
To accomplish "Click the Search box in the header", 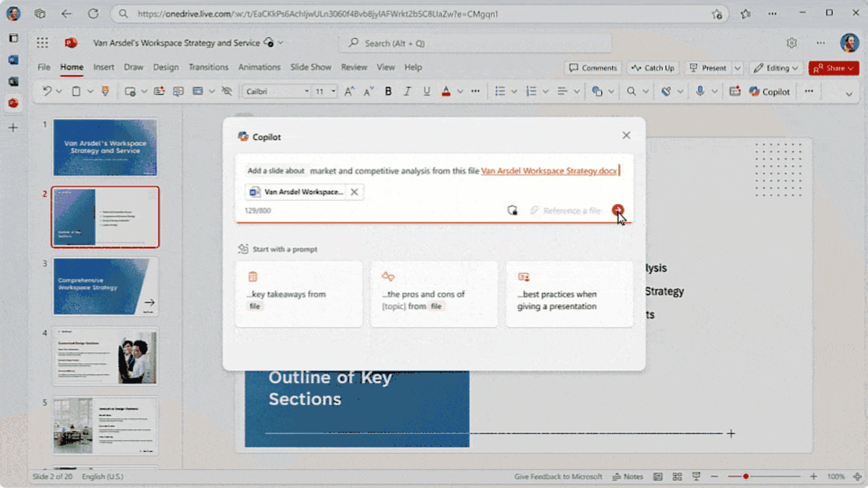I will click(x=475, y=43).
